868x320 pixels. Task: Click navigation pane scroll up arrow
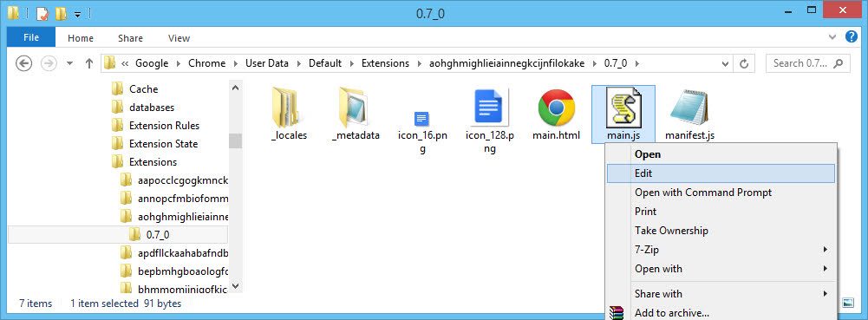pos(235,88)
